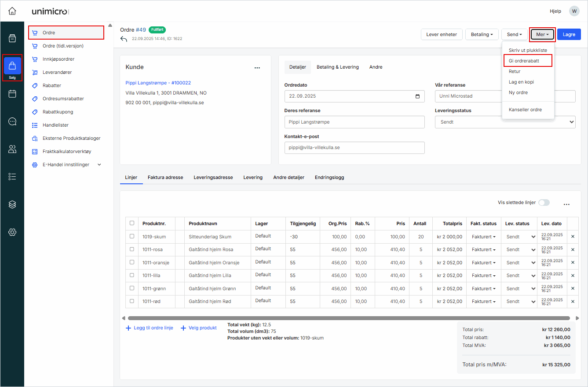
Task: Toggle the Vis slettede linjer switch
Action: (544, 203)
